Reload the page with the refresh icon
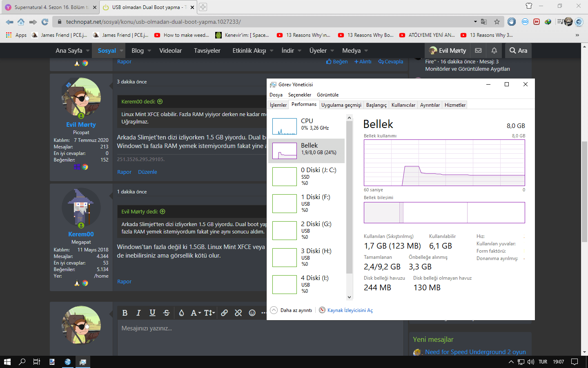The width and height of the screenshot is (588, 368). 45,22
